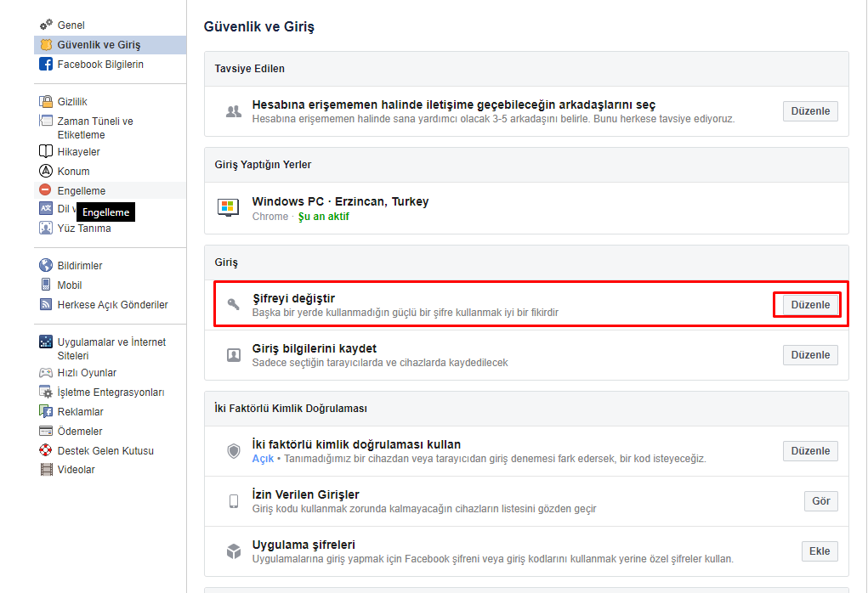
Task: Click the Videolar film strip icon
Action: pos(46,470)
